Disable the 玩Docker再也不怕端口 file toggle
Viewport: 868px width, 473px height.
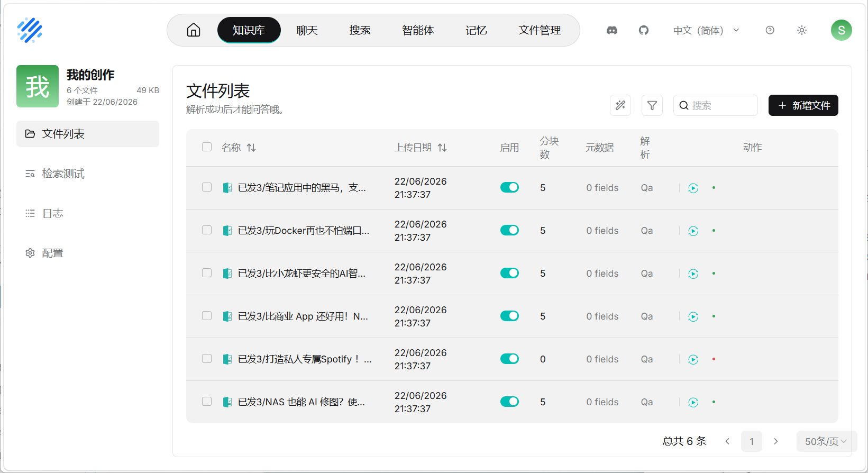pyautogui.click(x=509, y=230)
